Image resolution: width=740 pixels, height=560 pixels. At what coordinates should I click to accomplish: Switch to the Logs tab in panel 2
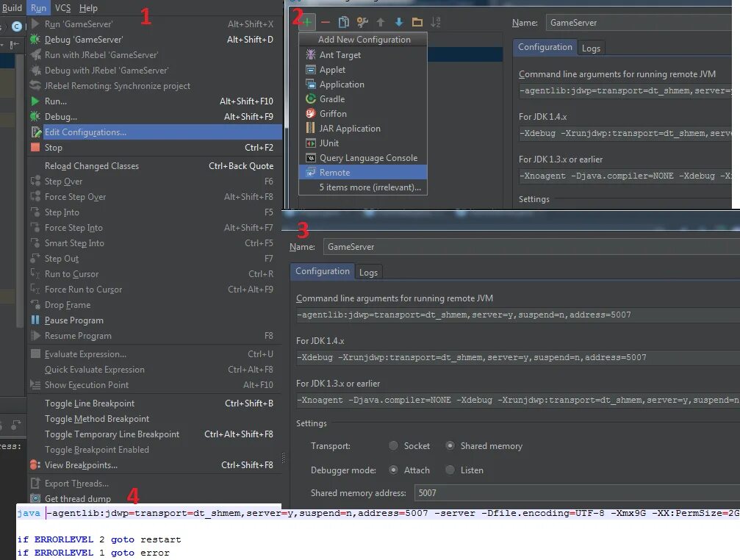click(x=591, y=48)
